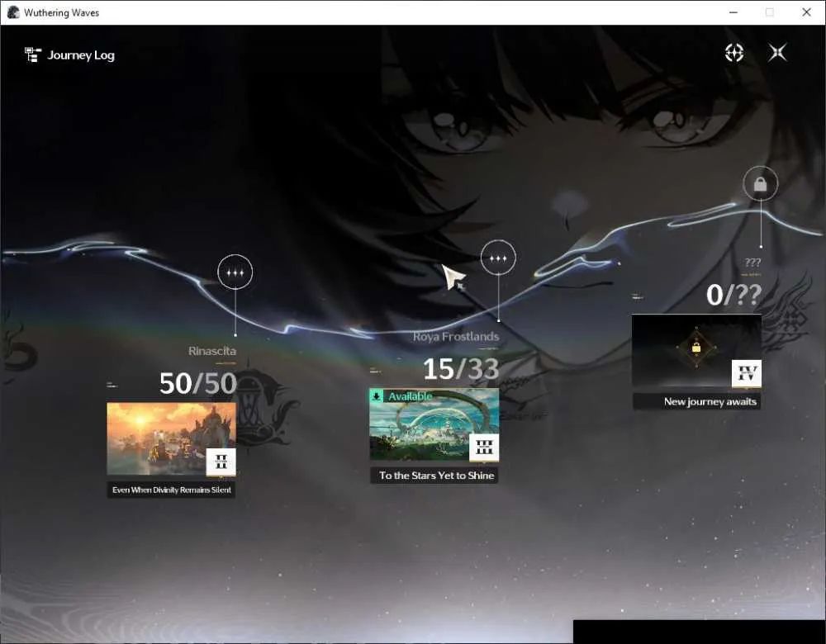Minimize the Wuthering Waves window
Screen dimensions: 826x644
pyautogui.click(x=733, y=12)
